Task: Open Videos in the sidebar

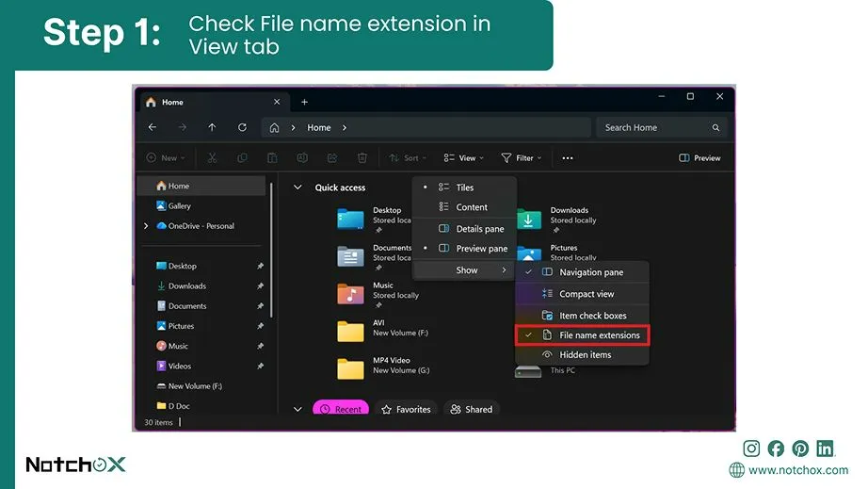Action: [174, 367]
